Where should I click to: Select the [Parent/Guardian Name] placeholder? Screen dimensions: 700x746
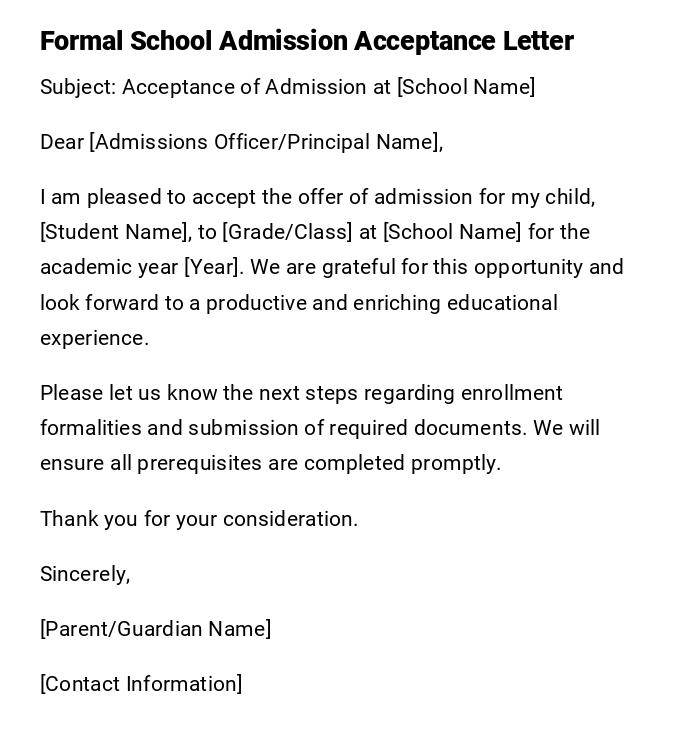pyautogui.click(x=155, y=629)
